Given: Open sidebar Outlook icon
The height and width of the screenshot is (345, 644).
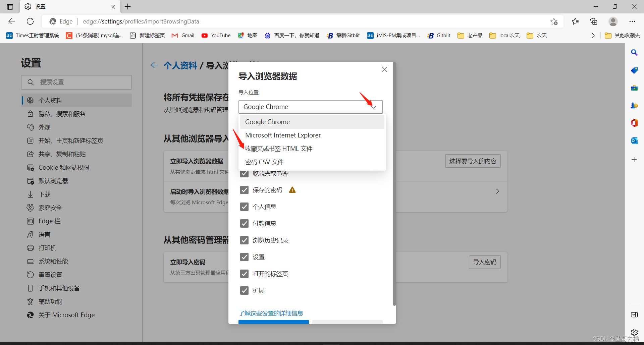Looking at the screenshot, I should 634,141.
